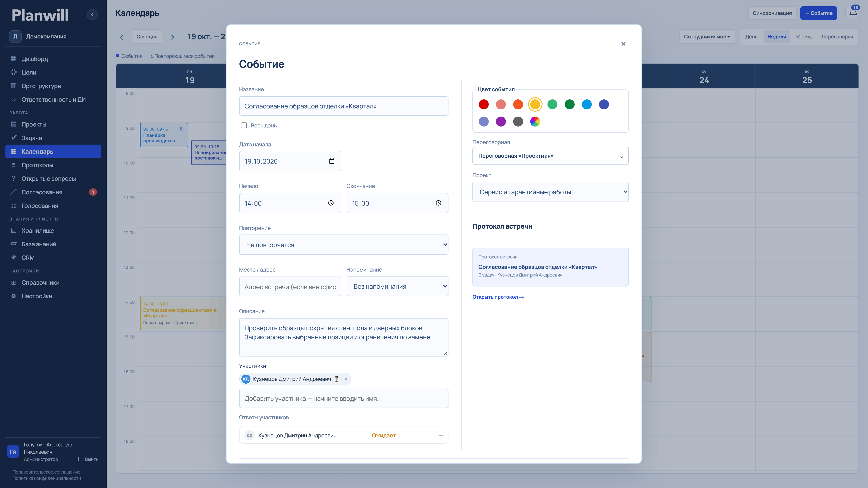
Task: Switch to the Месяц view tab
Action: (804, 37)
